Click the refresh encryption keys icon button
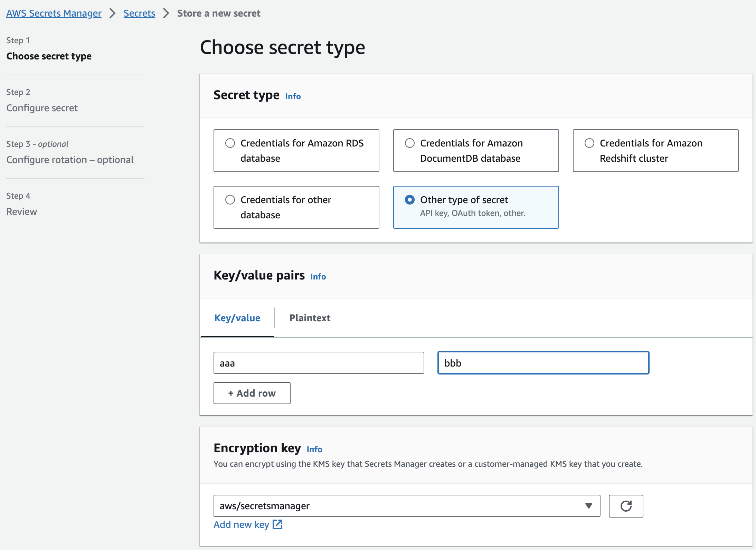 point(625,506)
